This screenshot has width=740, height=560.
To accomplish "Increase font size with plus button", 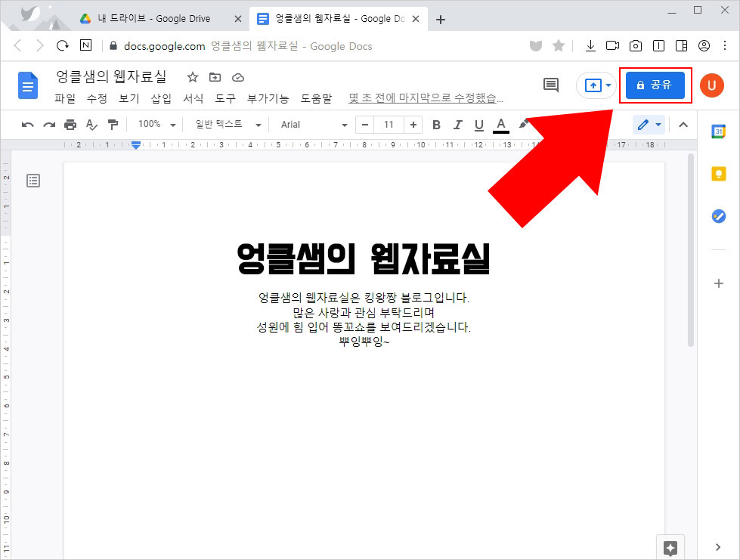I will (x=413, y=125).
